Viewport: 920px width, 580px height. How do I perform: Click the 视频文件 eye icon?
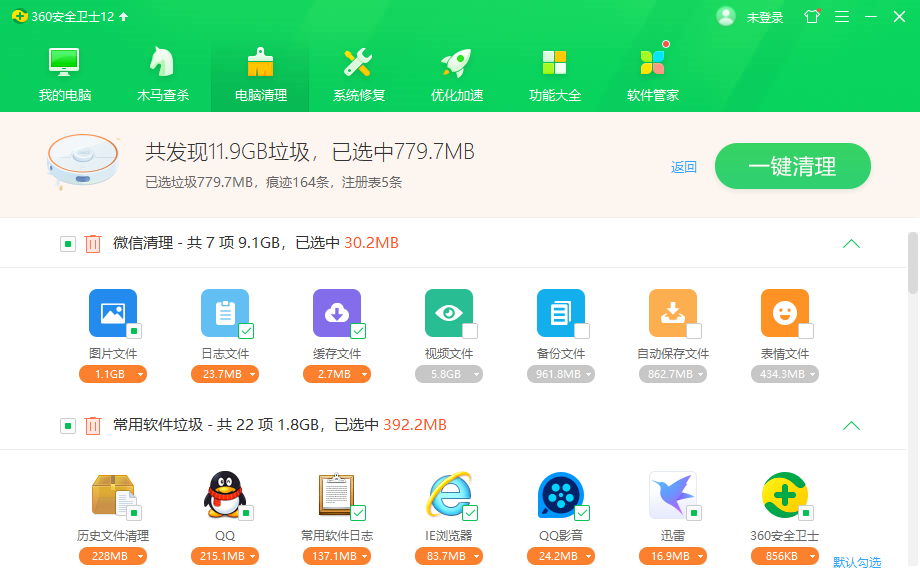(x=449, y=313)
